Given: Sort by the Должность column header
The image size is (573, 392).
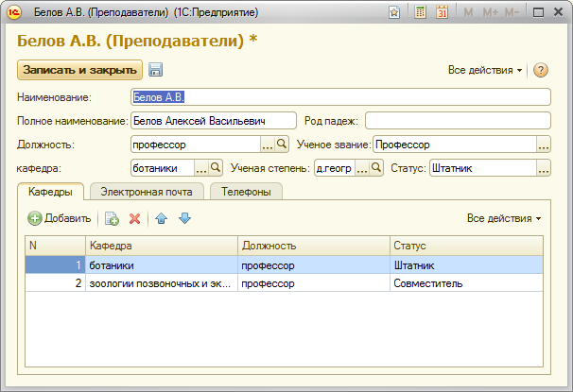Looking at the screenshot, I should pos(314,246).
